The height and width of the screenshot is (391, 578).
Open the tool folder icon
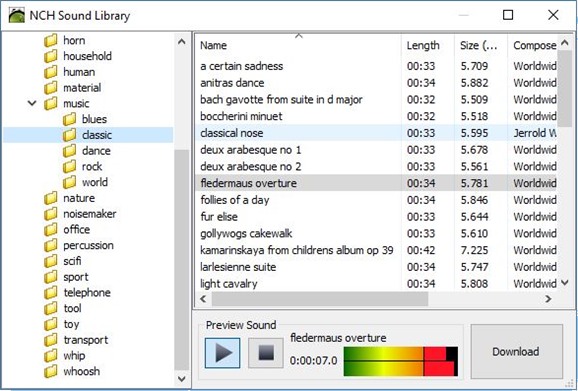(51, 309)
